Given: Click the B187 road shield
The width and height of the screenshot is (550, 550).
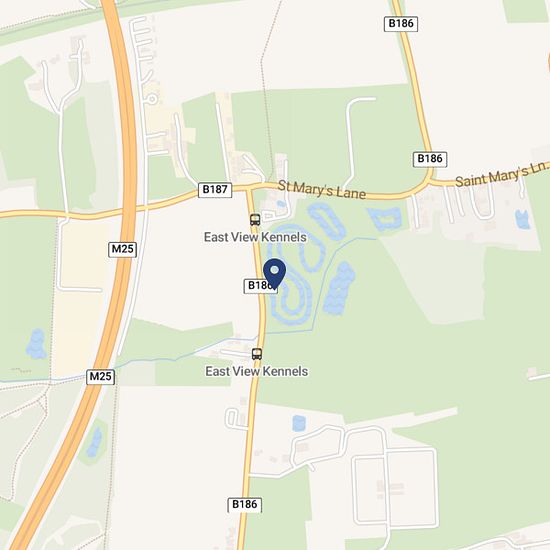Looking at the screenshot, I should [x=215, y=190].
